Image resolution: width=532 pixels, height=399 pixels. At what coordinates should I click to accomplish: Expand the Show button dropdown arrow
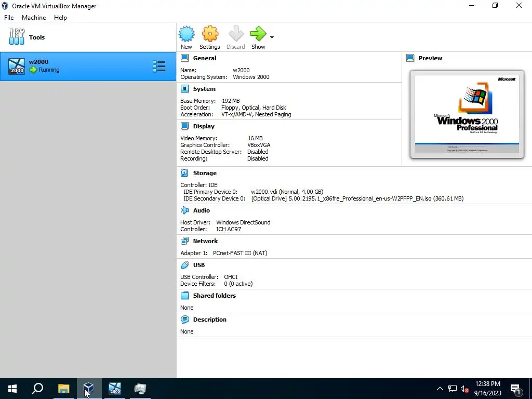tap(272, 37)
